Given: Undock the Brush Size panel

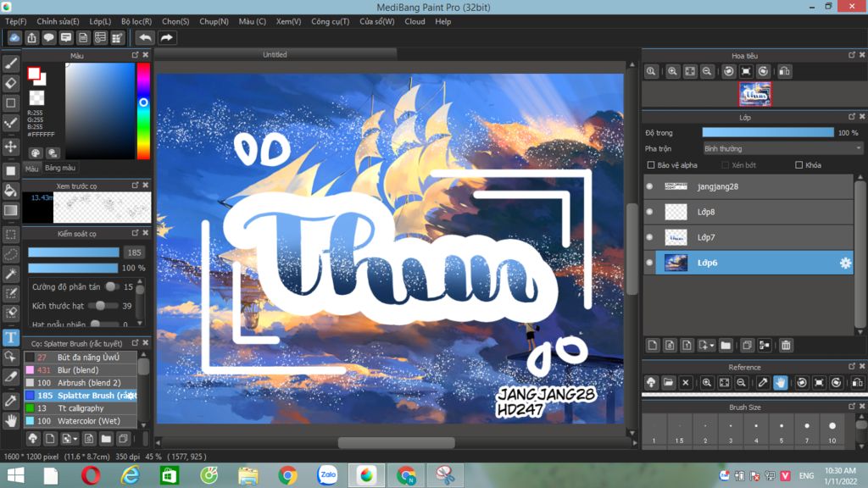Looking at the screenshot, I should [x=851, y=406].
